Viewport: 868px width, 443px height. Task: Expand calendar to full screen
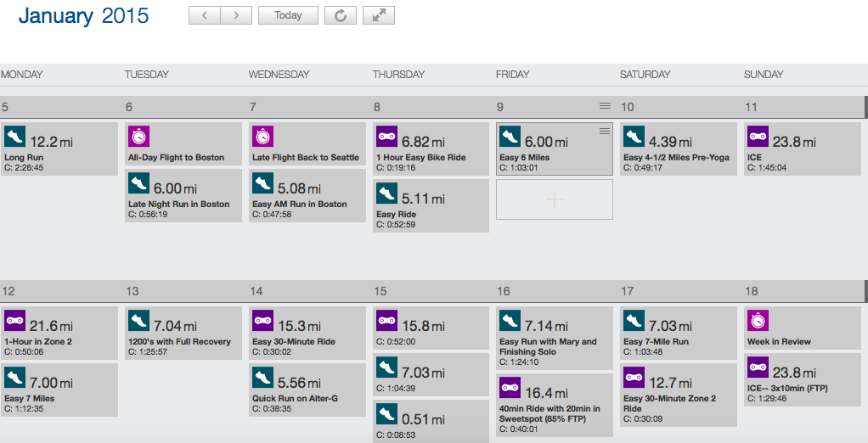coord(378,15)
